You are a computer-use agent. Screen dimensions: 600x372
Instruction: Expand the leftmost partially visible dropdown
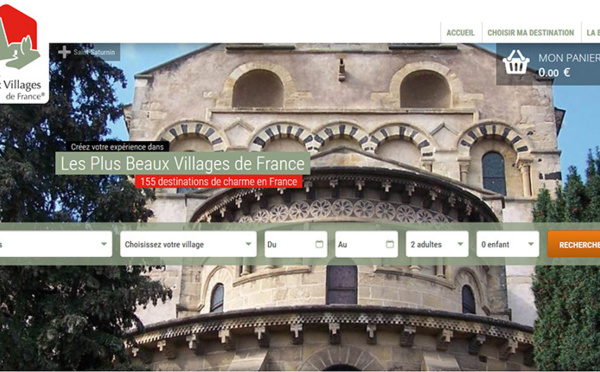click(x=56, y=244)
